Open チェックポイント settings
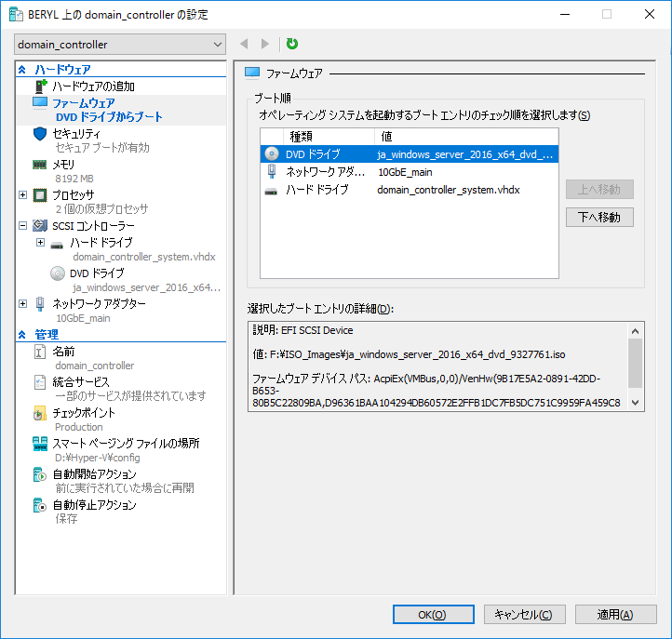672x639 pixels. (84, 413)
